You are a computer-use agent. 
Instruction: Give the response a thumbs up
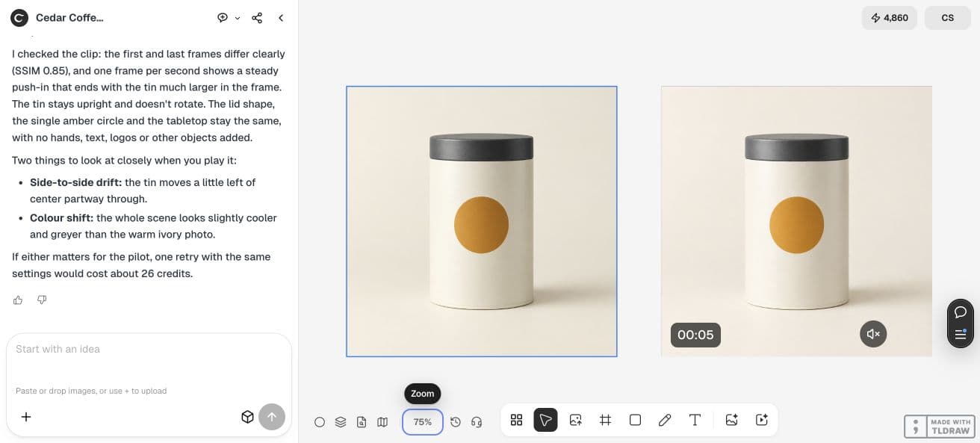point(18,300)
